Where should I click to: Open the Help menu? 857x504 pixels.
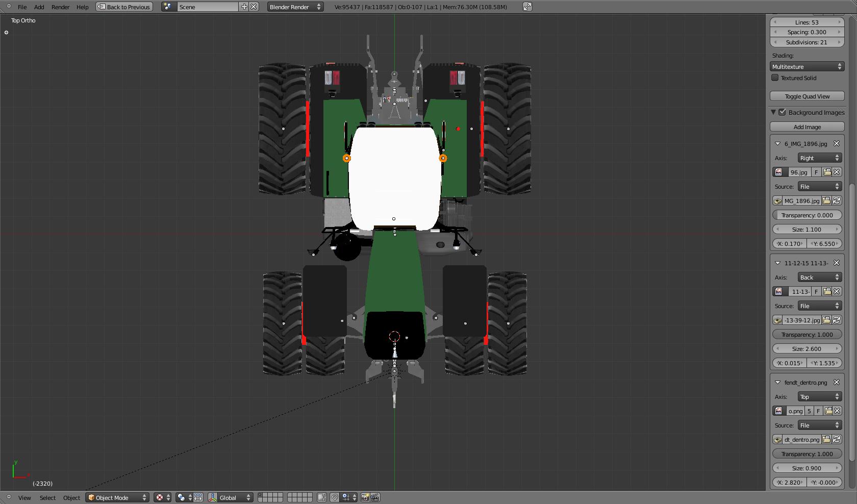click(x=82, y=7)
